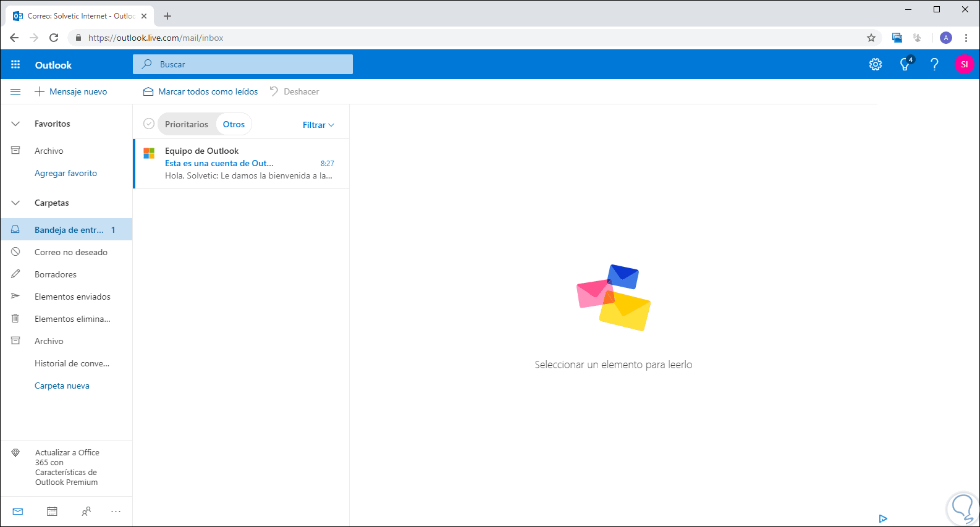The image size is (980, 527).
Task: Open the Elementos enviados folder
Action: (x=67, y=297)
